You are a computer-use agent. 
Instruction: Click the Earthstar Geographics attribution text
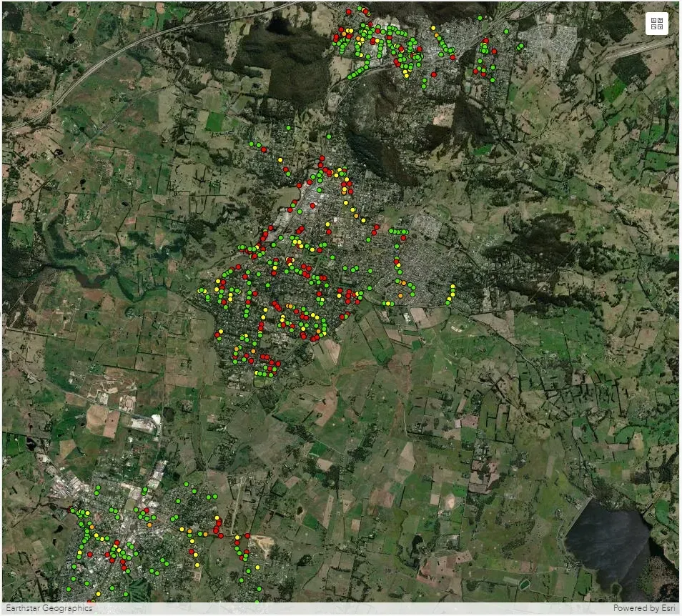tap(49, 608)
